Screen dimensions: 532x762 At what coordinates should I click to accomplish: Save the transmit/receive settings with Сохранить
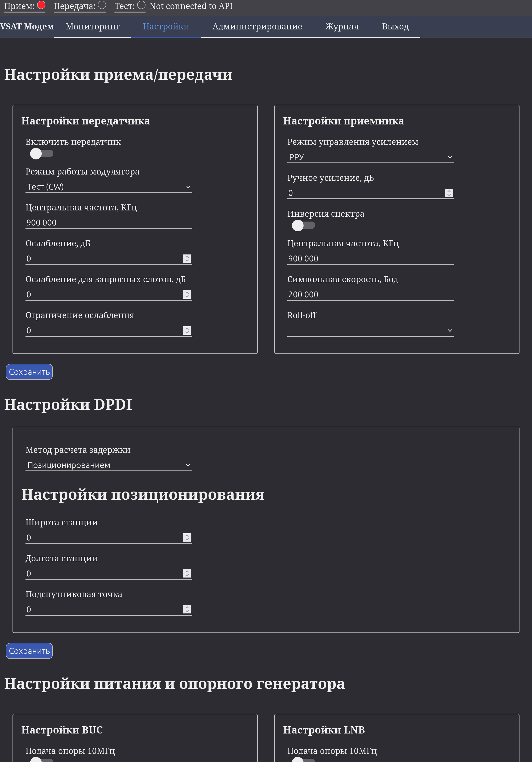coord(29,372)
